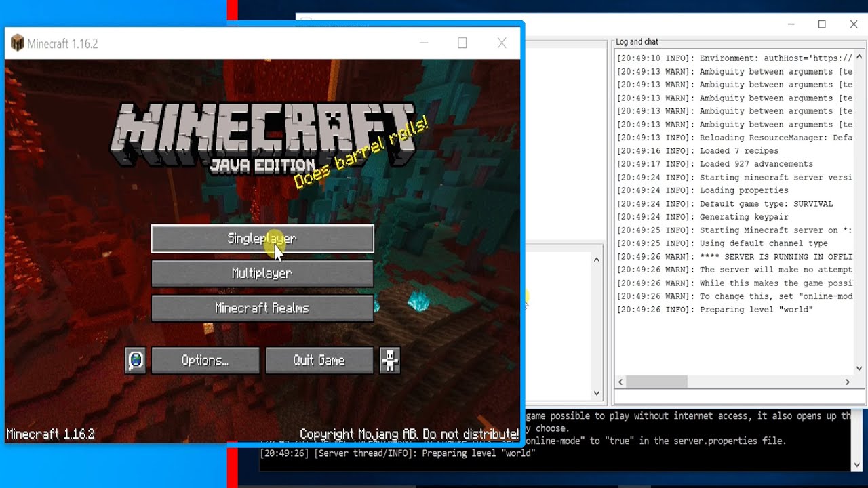Viewport: 868px width, 488px height.
Task: Quit Game from the title screen
Action: pyautogui.click(x=319, y=361)
